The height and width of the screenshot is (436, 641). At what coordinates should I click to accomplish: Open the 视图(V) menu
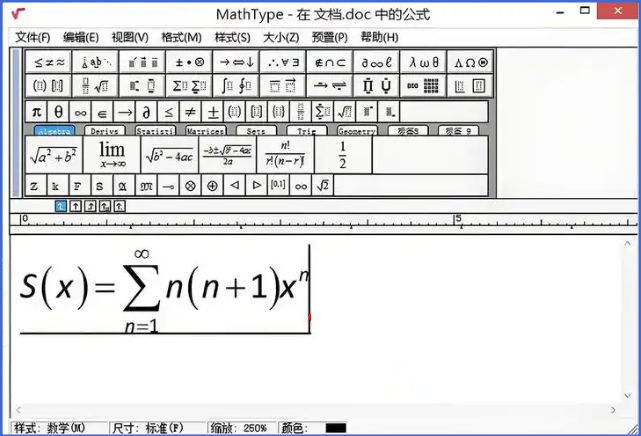point(130,38)
